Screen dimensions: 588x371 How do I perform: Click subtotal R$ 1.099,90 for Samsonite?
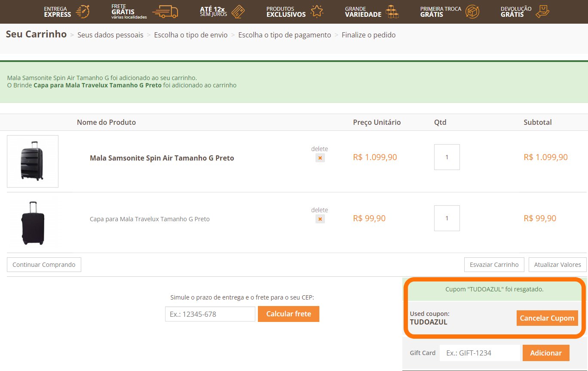[x=545, y=157]
